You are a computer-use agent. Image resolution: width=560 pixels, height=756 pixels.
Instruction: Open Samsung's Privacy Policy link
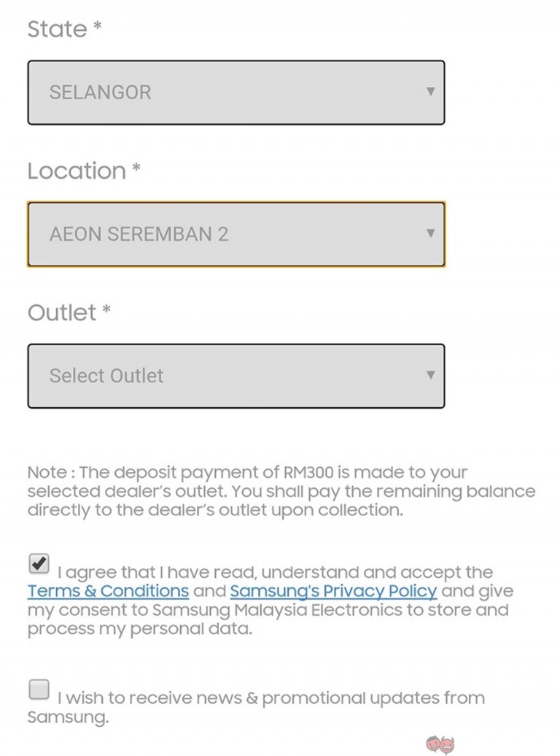(x=333, y=591)
